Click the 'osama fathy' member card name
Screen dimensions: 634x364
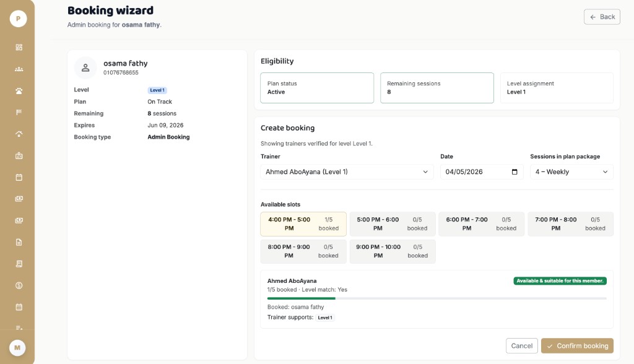(x=125, y=64)
